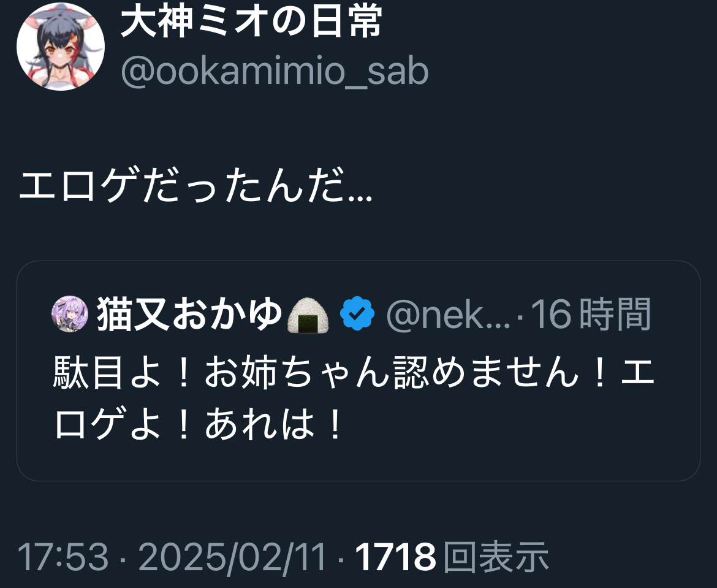This screenshot has width=717, height=588.
Task: Click the 1718 view count number
Action: point(395,557)
